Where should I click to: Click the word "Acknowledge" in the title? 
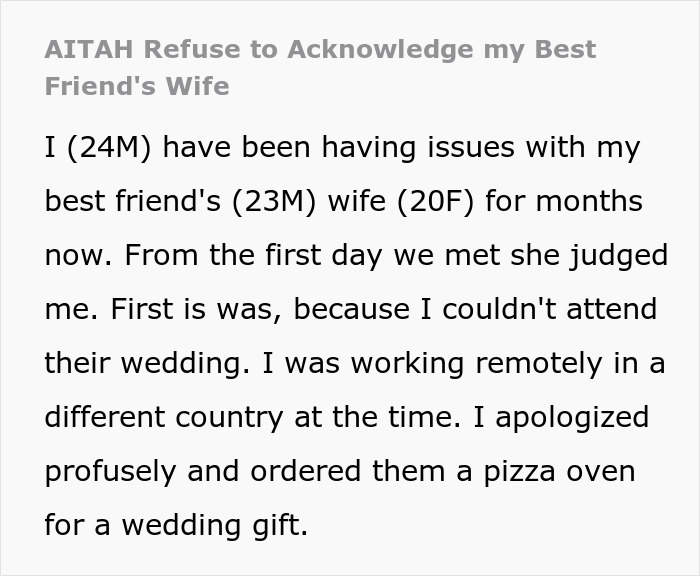[380, 50]
